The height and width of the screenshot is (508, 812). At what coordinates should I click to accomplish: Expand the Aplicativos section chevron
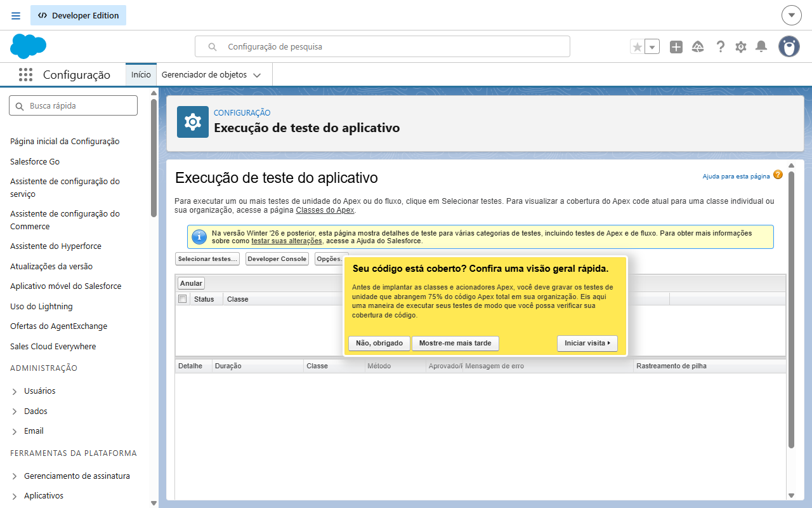(15, 496)
